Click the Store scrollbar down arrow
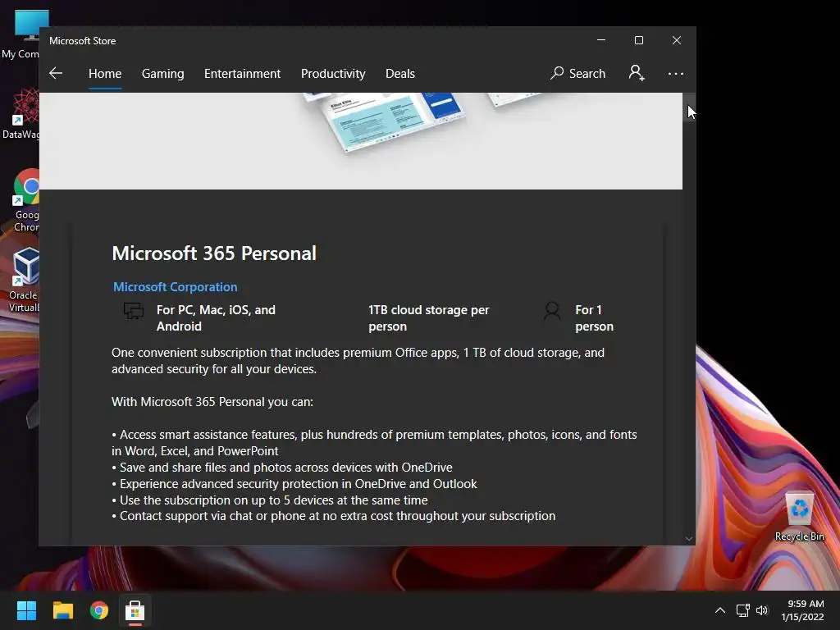Image resolution: width=840 pixels, height=630 pixels. coord(689,539)
